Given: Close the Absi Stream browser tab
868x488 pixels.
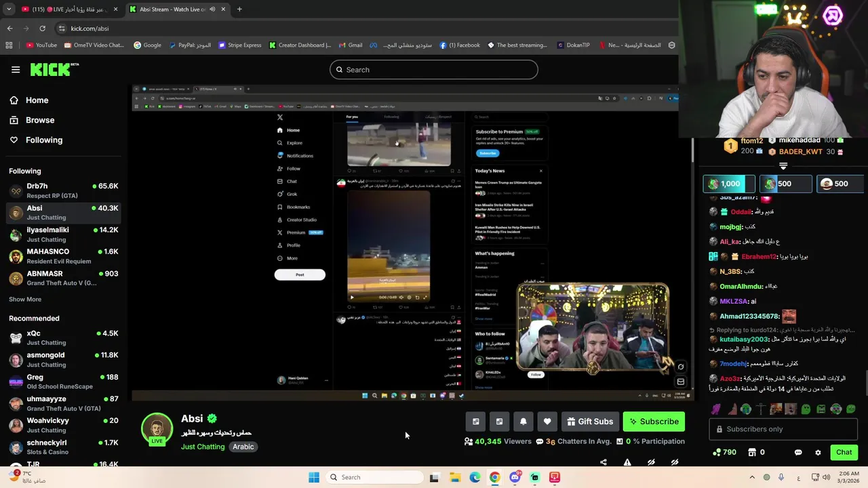Looking at the screenshot, I should [224, 9].
